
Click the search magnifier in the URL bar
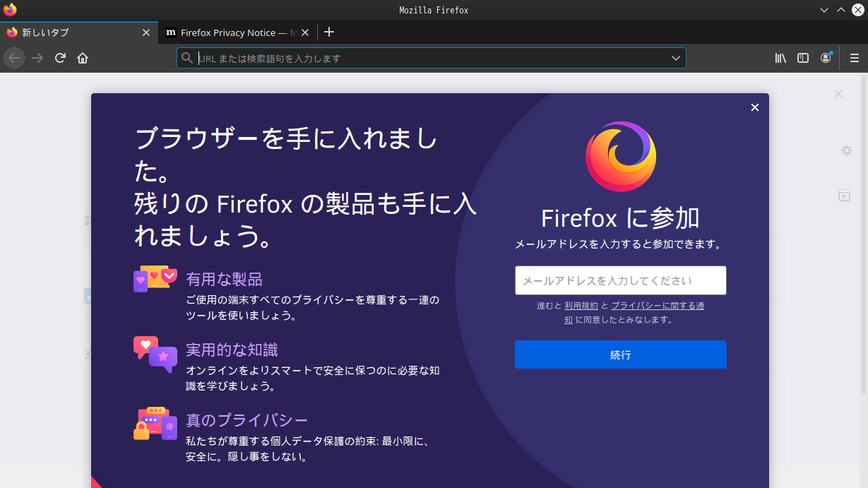point(187,58)
